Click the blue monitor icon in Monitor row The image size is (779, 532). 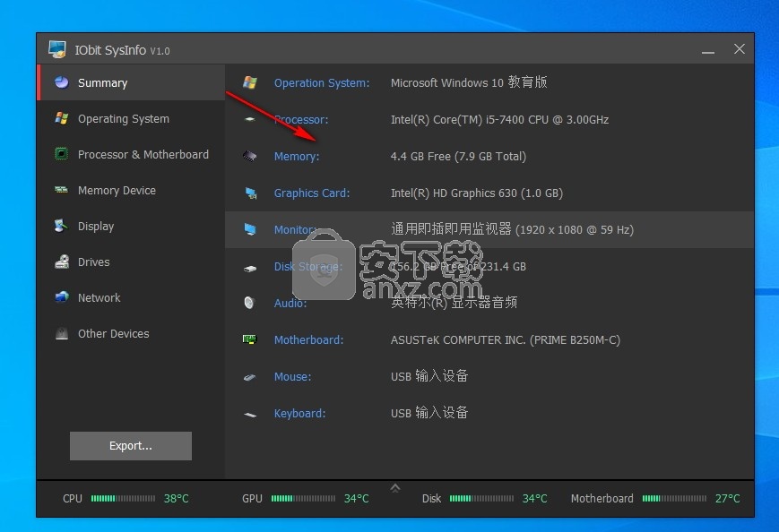coord(250,229)
